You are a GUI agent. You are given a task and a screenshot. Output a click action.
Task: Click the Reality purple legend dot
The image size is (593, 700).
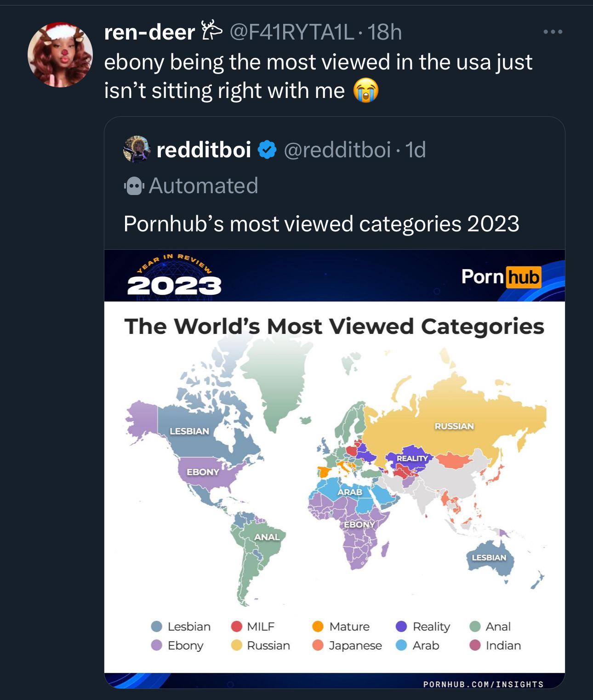pyautogui.click(x=401, y=626)
